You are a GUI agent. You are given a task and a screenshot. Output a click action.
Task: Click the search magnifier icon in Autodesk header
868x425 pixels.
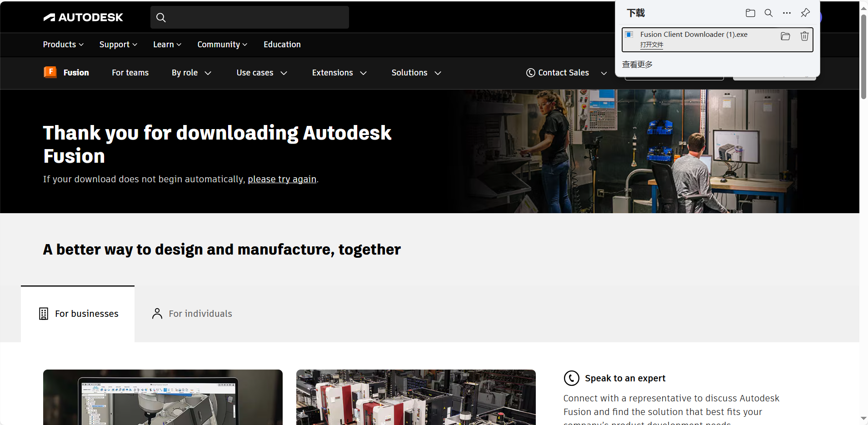(x=161, y=18)
